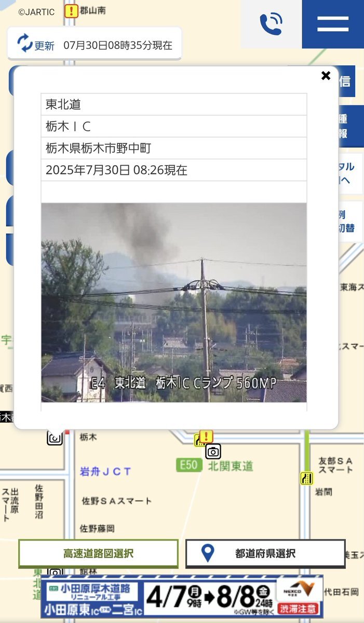This screenshot has width=364, height=623.
Task: Click the 小田原厚木道路 renewal banner
Action: pyautogui.click(x=182, y=597)
